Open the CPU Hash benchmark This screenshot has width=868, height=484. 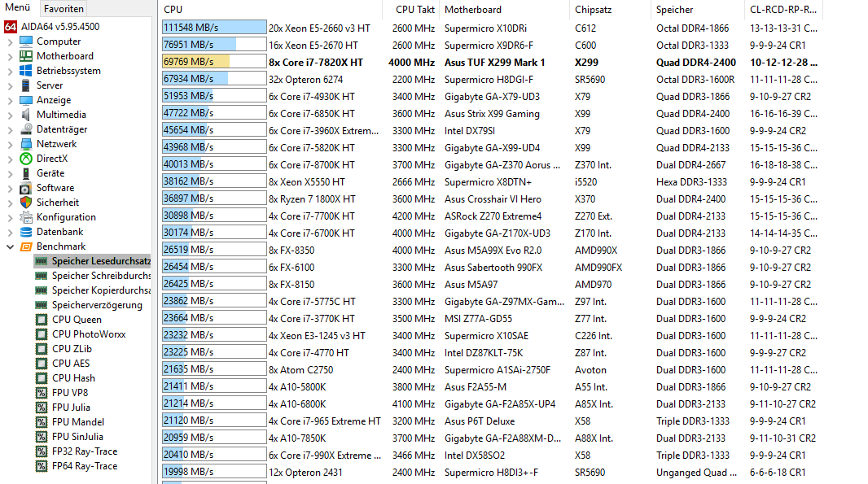pyautogui.click(x=73, y=378)
